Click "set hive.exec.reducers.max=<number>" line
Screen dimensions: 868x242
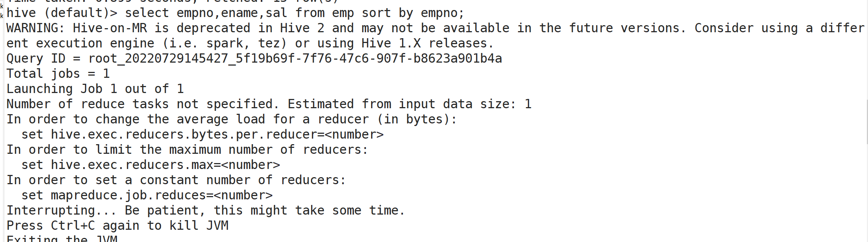pos(151,165)
